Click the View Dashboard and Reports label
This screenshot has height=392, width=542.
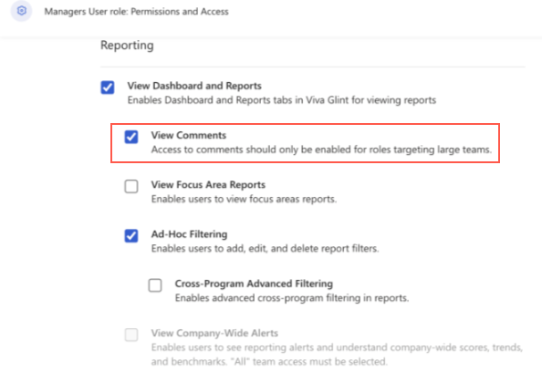pyautogui.click(x=194, y=86)
